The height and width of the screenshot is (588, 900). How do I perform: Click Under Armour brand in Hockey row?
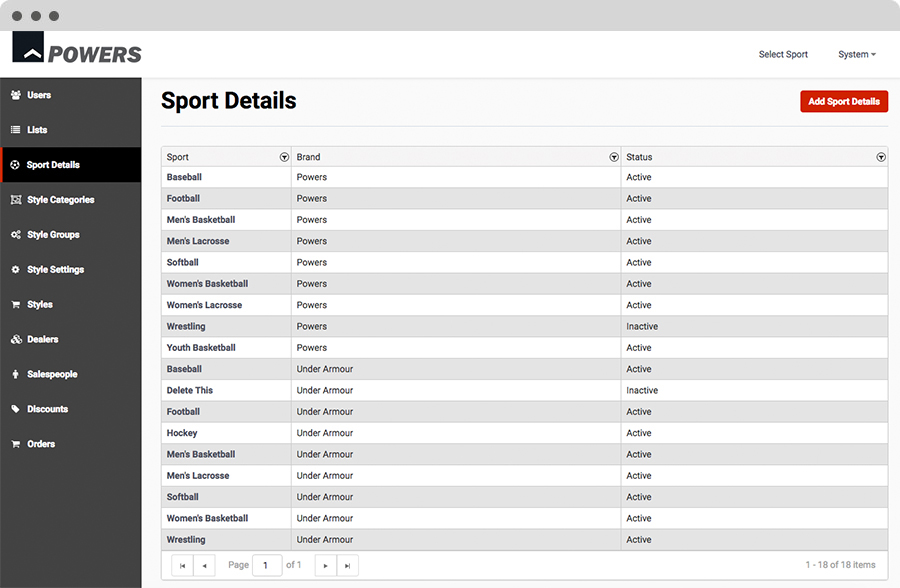(325, 433)
